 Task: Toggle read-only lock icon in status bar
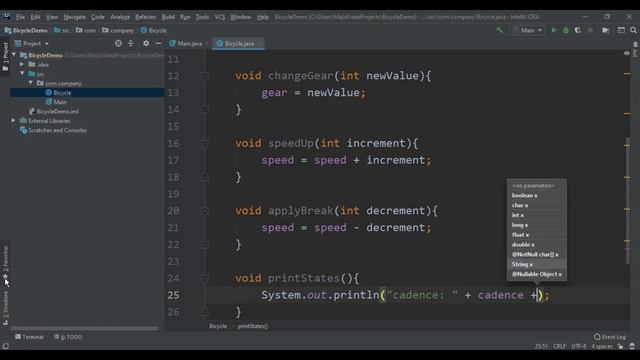[620, 346]
